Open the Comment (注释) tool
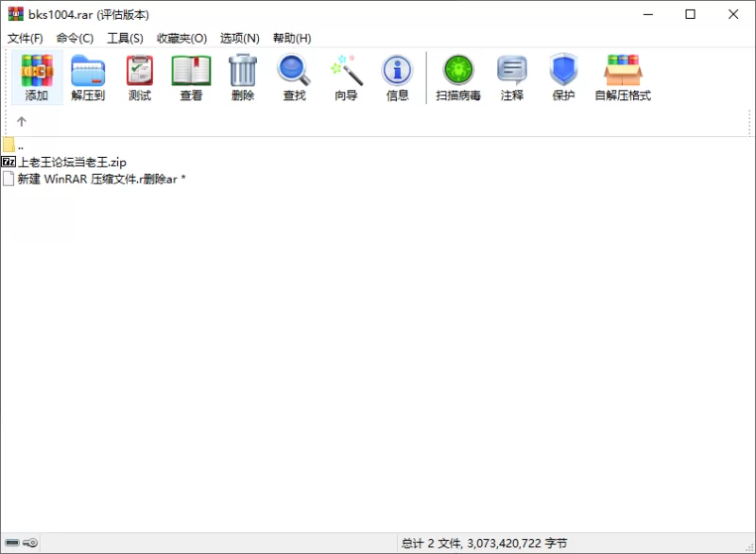 pos(511,78)
